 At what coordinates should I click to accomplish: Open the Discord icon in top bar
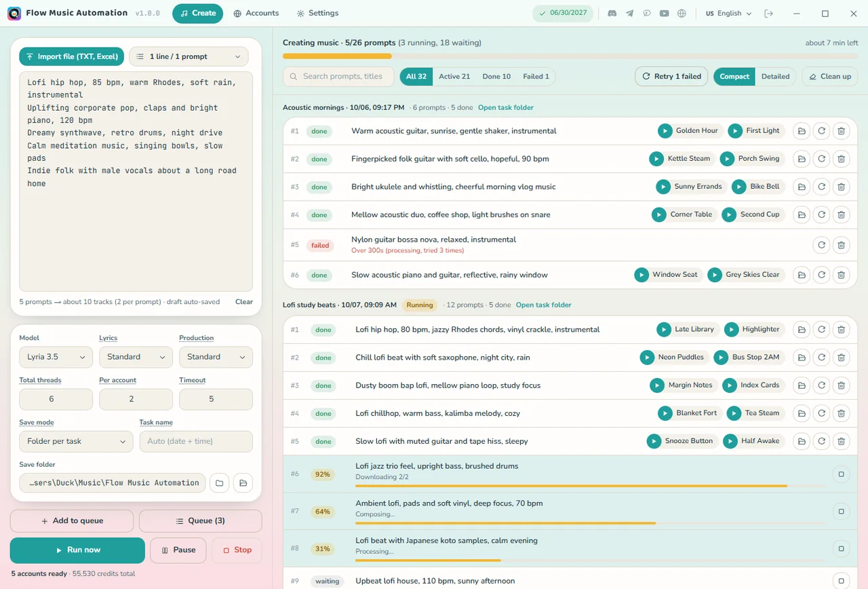tap(612, 14)
